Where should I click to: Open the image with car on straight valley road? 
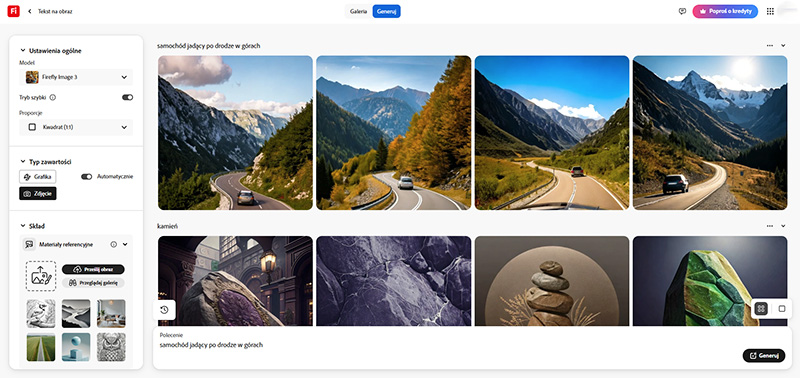pos(552,133)
